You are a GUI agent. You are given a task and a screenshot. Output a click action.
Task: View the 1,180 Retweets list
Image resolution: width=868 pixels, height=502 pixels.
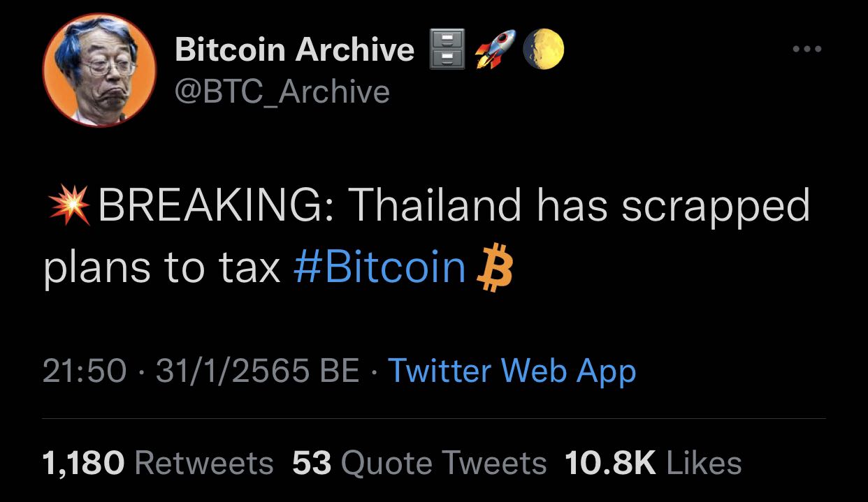point(158,462)
